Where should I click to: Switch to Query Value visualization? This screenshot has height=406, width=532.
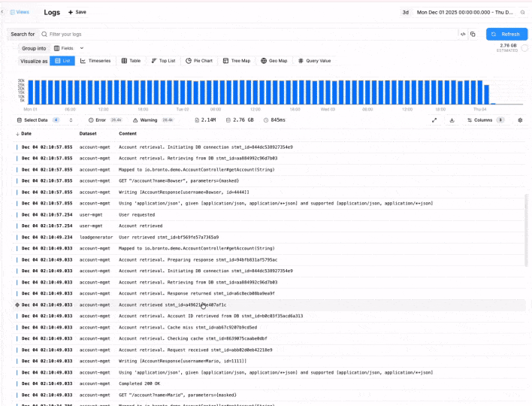(x=315, y=61)
